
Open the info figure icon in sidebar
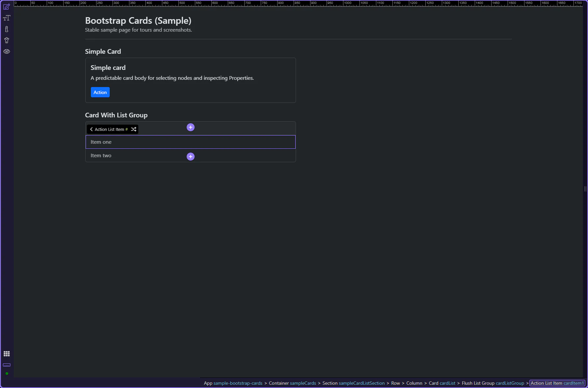pos(7,29)
